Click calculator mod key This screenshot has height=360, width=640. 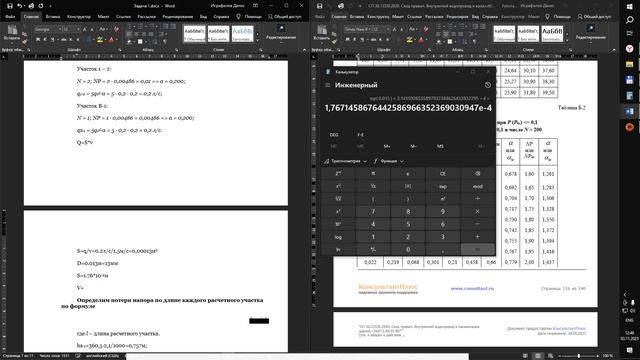coord(478,186)
